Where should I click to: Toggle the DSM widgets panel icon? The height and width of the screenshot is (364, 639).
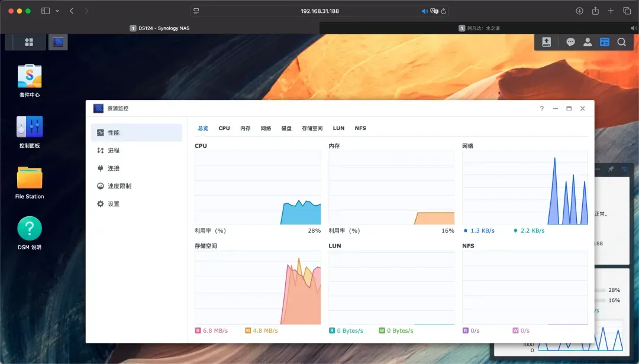604,42
